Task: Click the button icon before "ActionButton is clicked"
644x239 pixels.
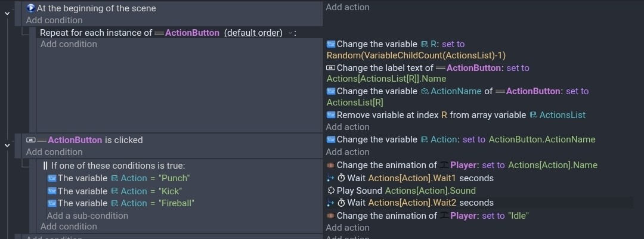Action: pos(31,140)
